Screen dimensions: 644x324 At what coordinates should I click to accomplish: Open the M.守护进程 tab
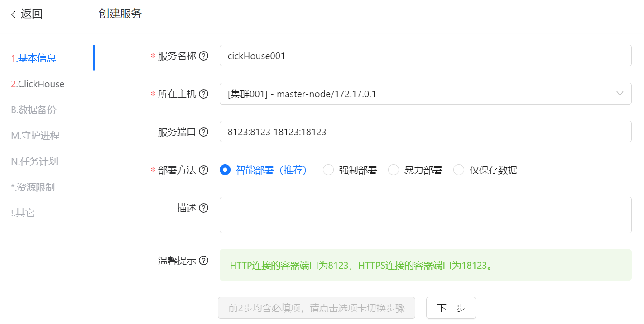tap(35, 135)
